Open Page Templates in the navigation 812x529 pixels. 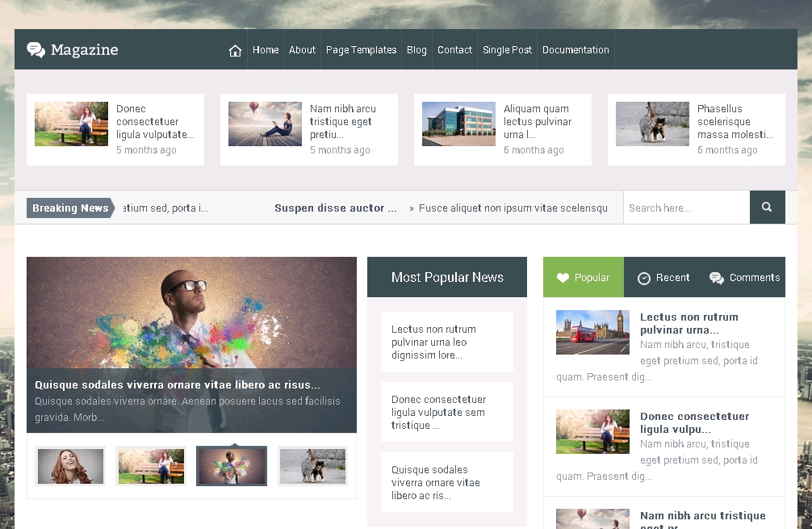click(361, 50)
